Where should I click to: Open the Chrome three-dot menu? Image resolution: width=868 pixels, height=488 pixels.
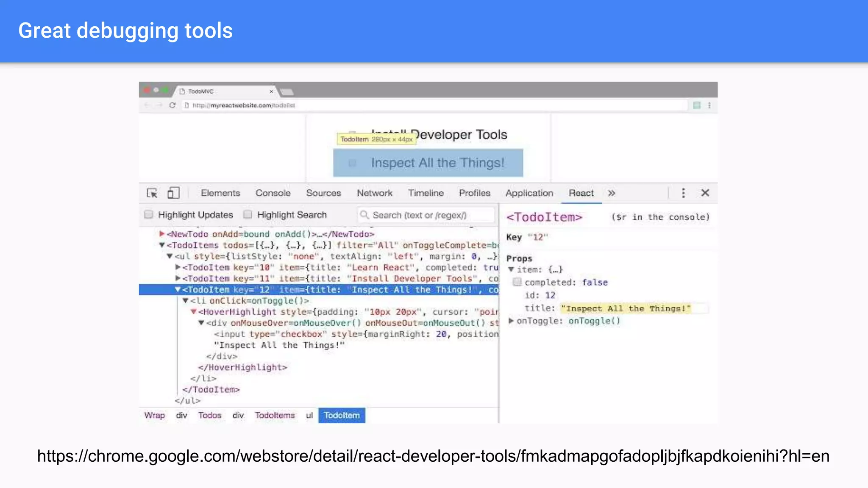click(709, 105)
